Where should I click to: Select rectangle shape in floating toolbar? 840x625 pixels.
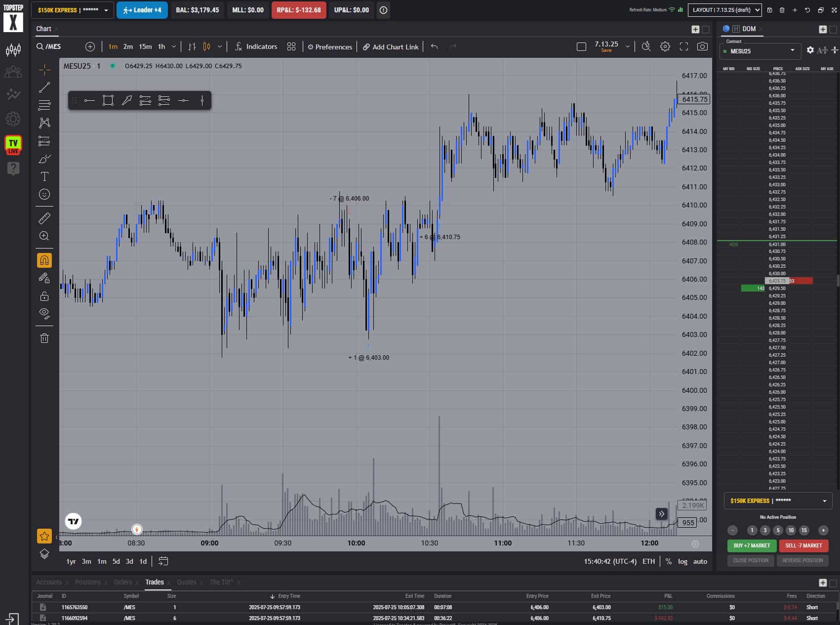click(108, 101)
